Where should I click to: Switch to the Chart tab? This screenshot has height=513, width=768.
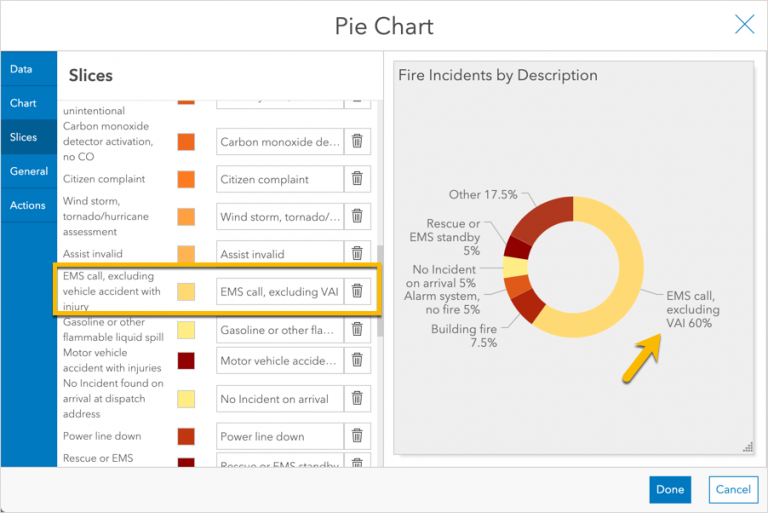(23, 103)
